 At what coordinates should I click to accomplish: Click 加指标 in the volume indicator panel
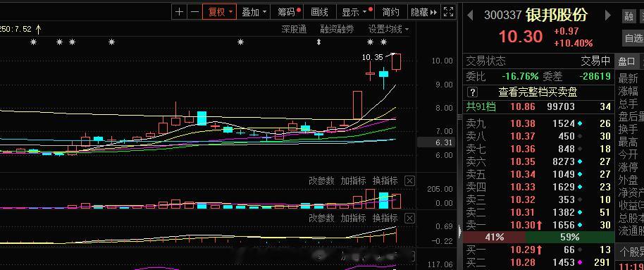click(353, 180)
